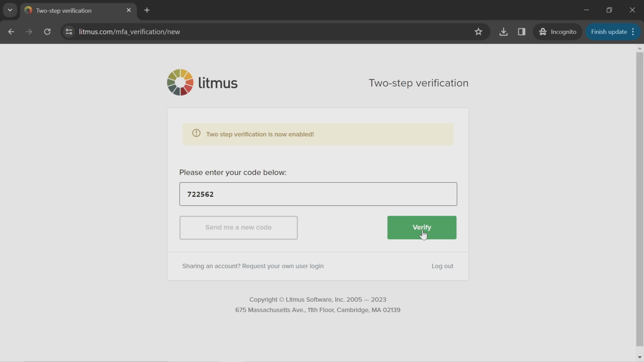This screenshot has width=644, height=362.
Task: Click the Litmus logo
Action: tap(202, 82)
